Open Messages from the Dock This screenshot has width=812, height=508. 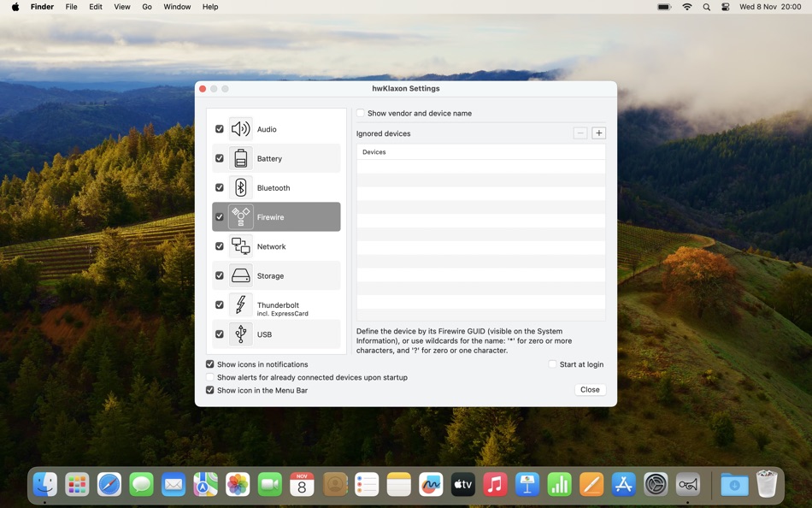(x=141, y=485)
